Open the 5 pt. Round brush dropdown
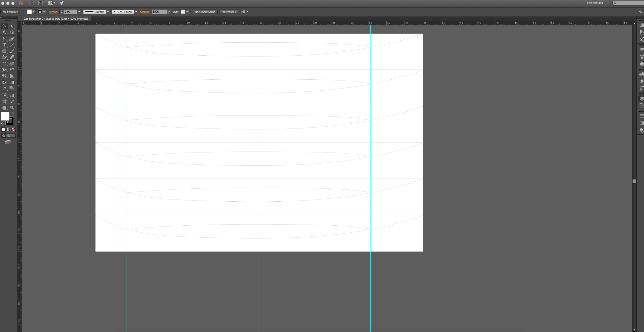The height and width of the screenshot is (332, 644). [x=136, y=12]
